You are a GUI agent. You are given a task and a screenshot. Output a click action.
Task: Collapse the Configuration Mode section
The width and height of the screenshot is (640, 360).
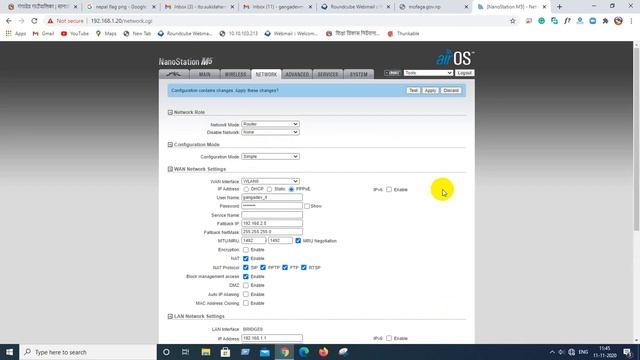170,144
